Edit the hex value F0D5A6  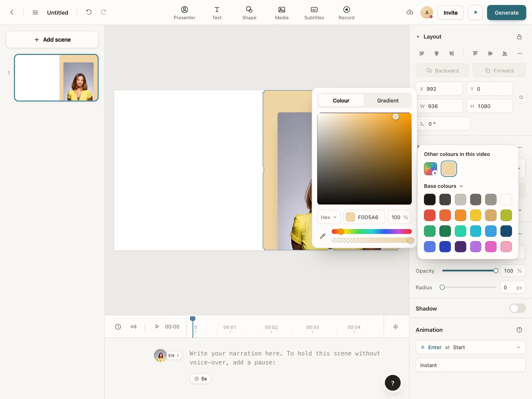click(x=364, y=217)
